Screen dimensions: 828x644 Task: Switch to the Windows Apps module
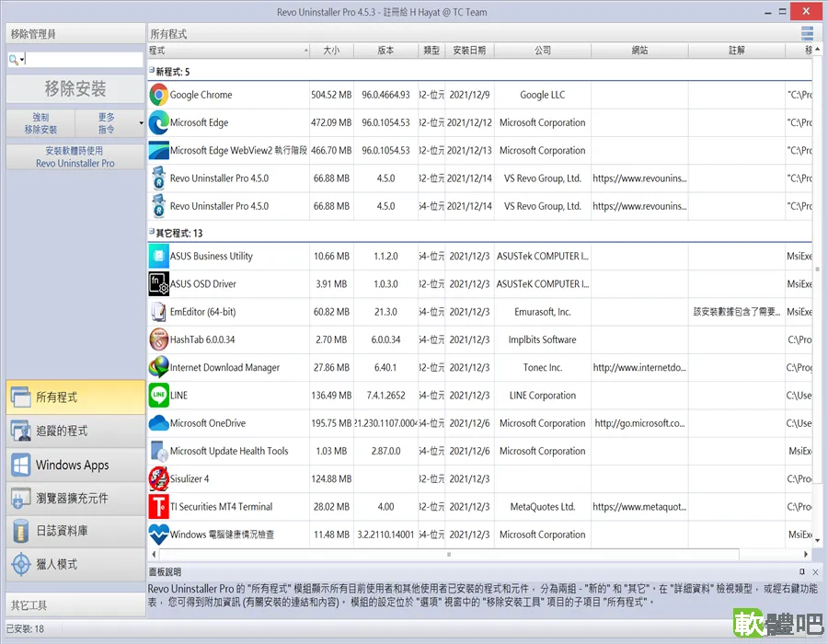pyautogui.click(x=75, y=465)
